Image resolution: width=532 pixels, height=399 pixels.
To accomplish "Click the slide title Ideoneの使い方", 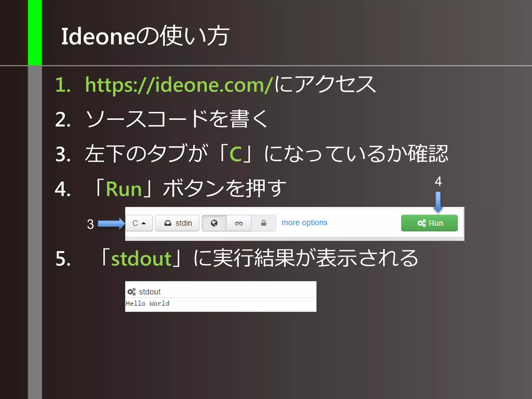I will point(145,36).
